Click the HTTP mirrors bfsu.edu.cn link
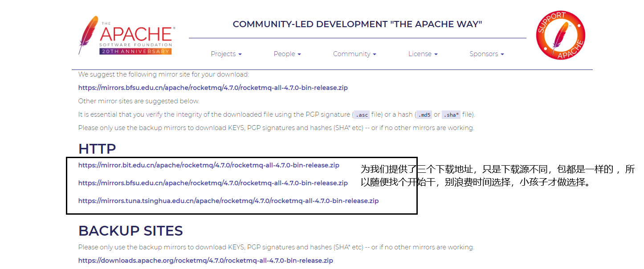Screen dimensions: 644x269 point(213,183)
